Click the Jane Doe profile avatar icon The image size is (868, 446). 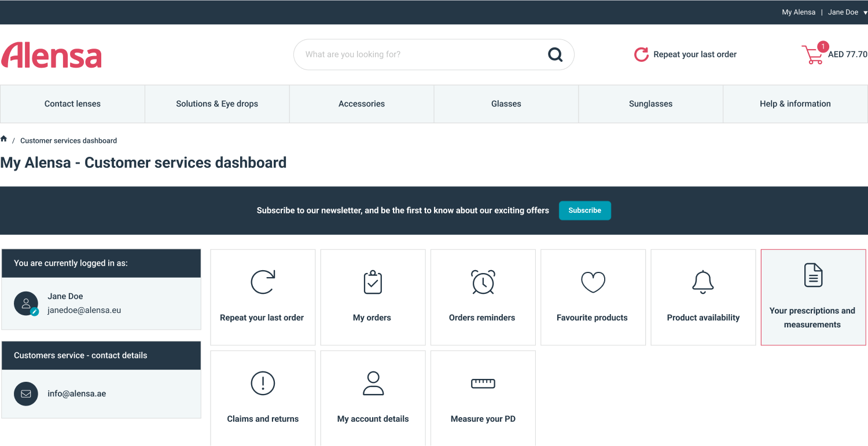26,303
